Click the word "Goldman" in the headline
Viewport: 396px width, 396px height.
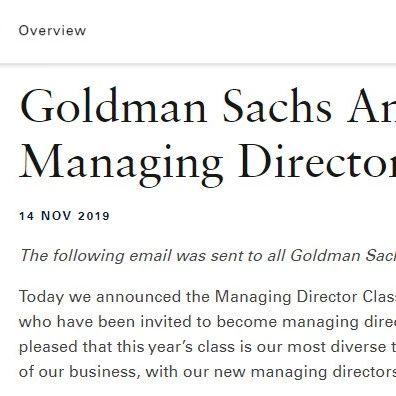(x=114, y=106)
